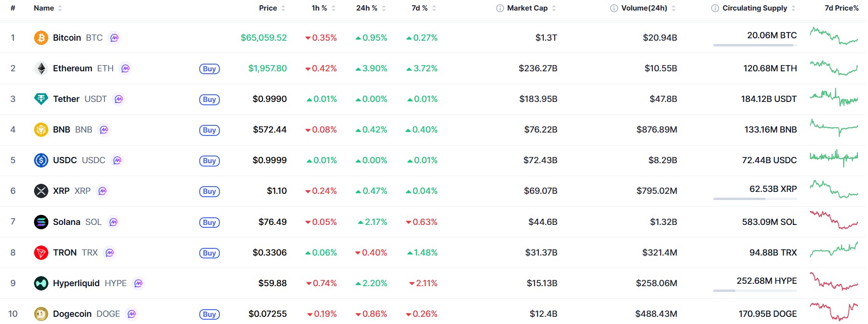Click the 170.95B DOGE supply value
The height and width of the screenshot is (324, 868).
tap(768, 314)
